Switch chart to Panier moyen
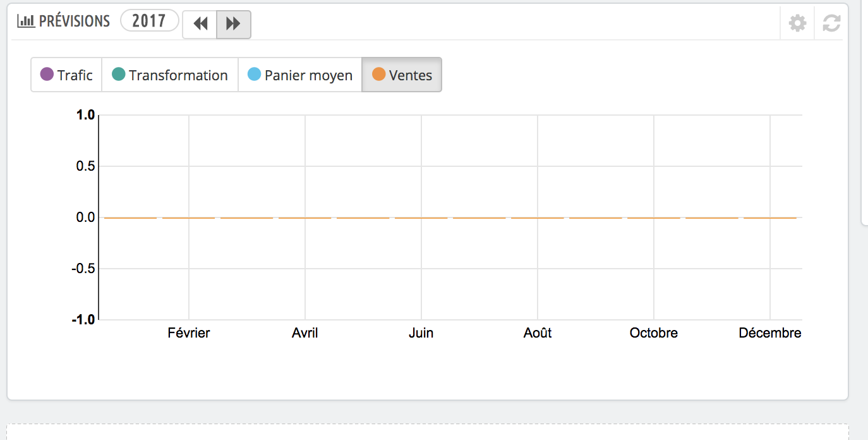 300,75
